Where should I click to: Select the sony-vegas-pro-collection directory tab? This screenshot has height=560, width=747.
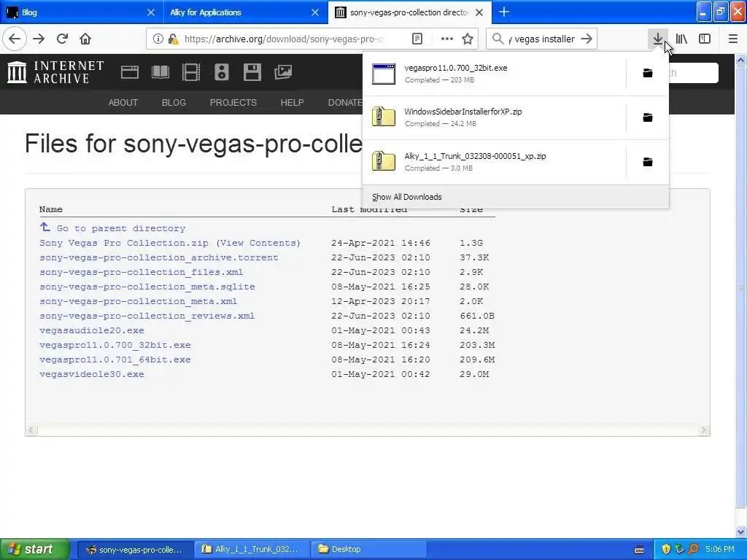(409, 12)
